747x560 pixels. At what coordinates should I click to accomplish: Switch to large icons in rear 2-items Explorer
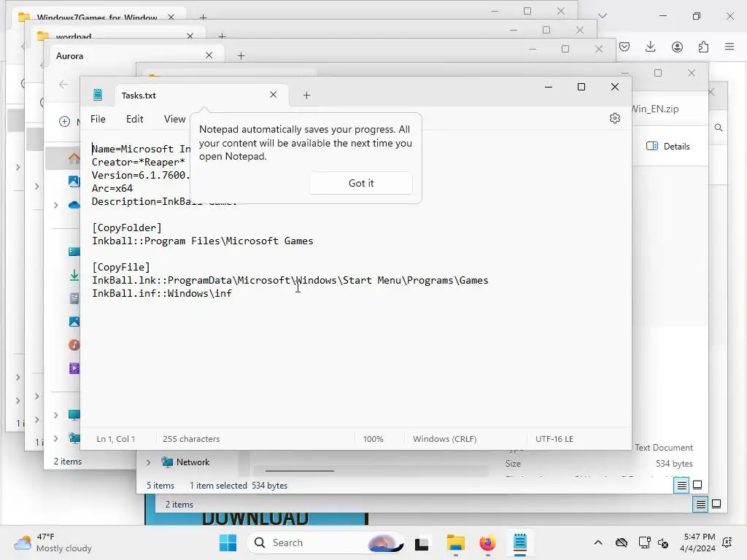[x=716, y=504]
